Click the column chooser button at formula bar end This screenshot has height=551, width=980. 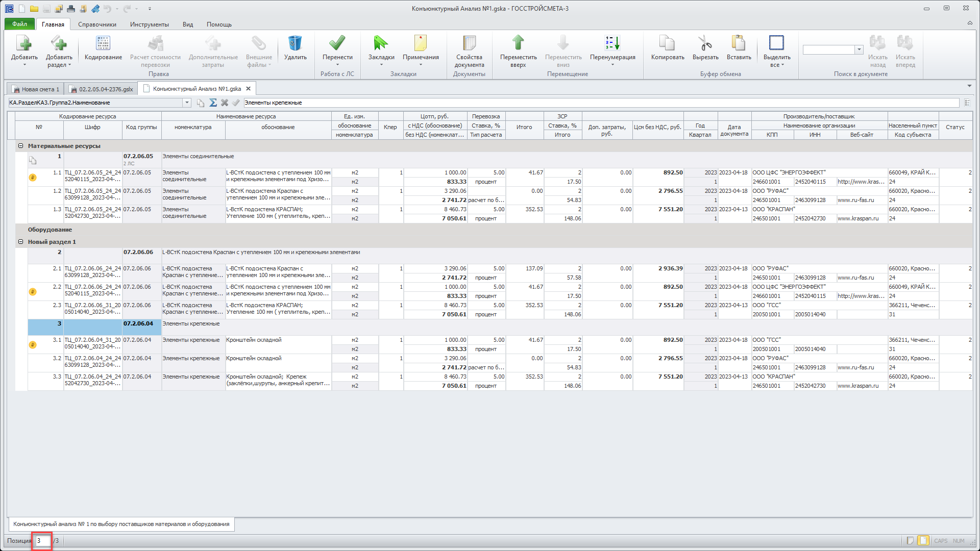[967, 103]
